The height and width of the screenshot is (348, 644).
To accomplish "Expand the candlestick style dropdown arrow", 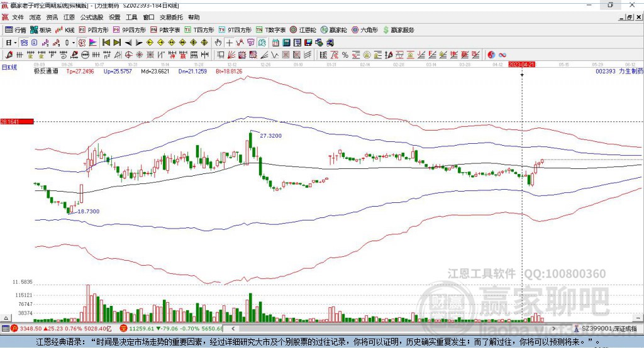I will pos(74,43).
